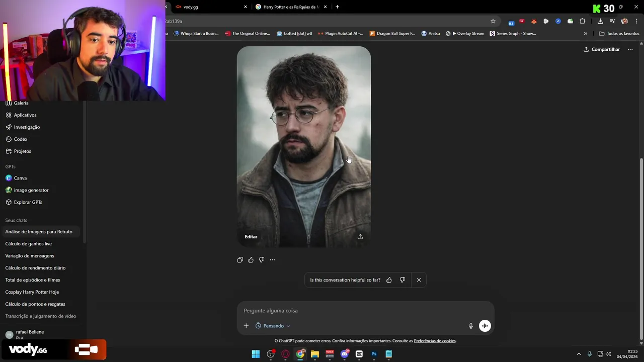Open The Original Online... bookmark
This screenshot has width=644, height=362.
(248, 34)
